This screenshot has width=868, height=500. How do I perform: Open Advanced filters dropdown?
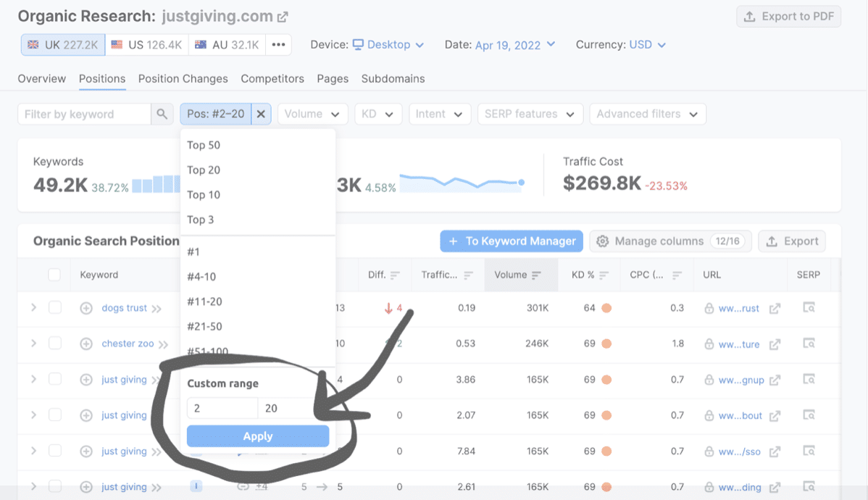648,114
